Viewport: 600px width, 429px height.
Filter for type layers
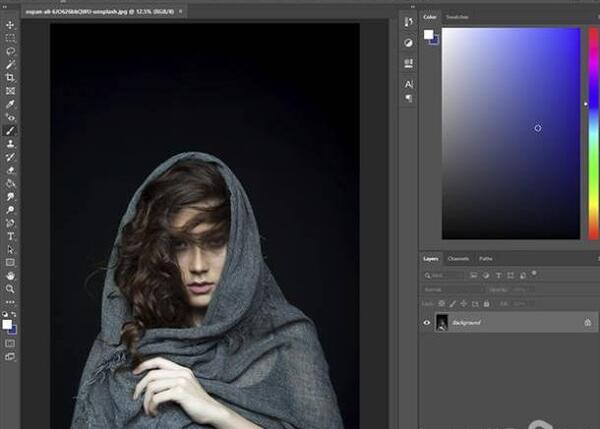[x=498, y=275]
